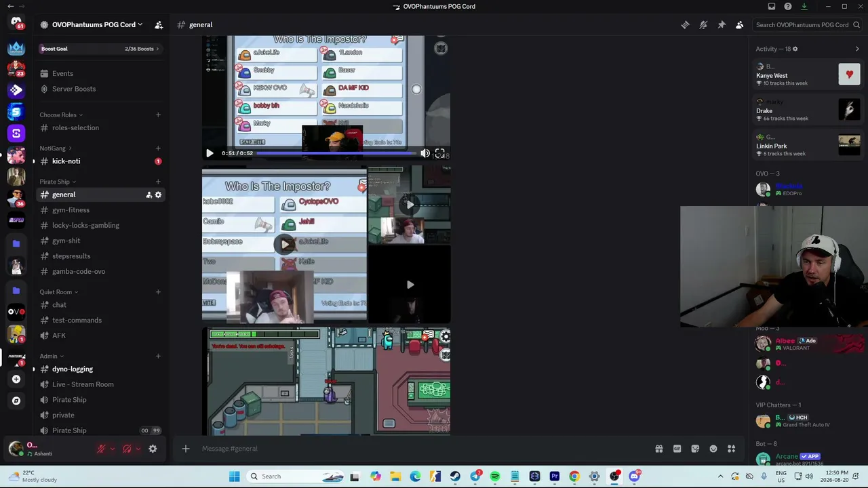The width and height of the screenshot is (868, 488).
Task: Open Kanye West listening activity card
Action: (x=808, y=74)
